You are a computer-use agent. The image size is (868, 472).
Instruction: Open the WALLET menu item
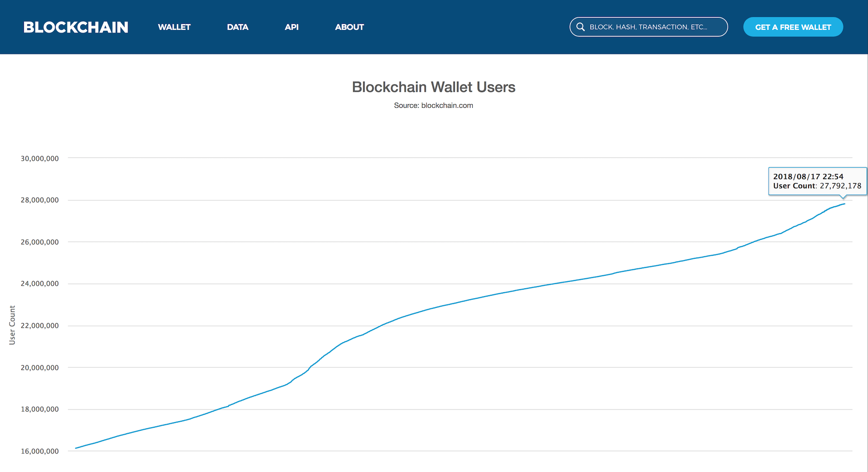[174, 27]
